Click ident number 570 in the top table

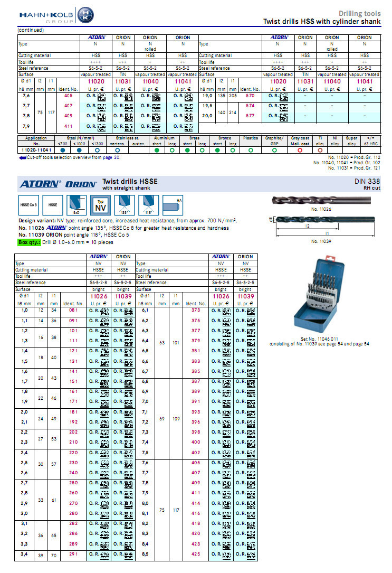pos(250,96)
